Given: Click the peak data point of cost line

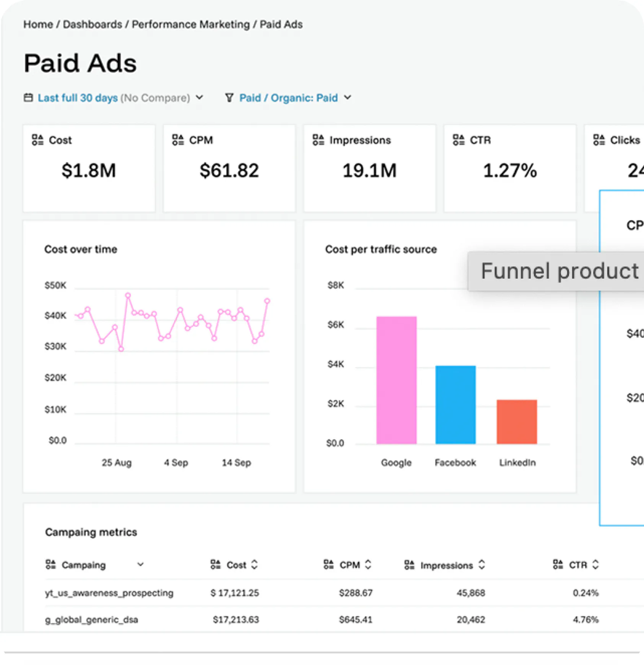Looking at the screenshot, I should (128, 295).
